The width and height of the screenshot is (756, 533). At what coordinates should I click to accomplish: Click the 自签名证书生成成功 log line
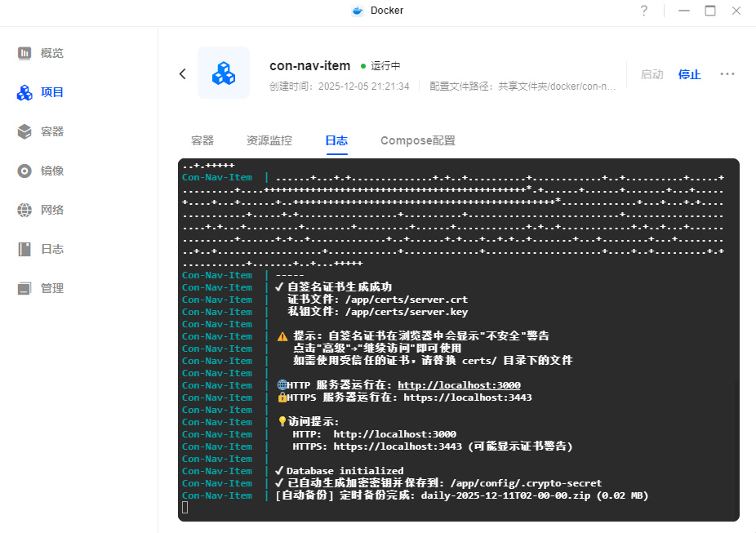click(x=333, y=287)
